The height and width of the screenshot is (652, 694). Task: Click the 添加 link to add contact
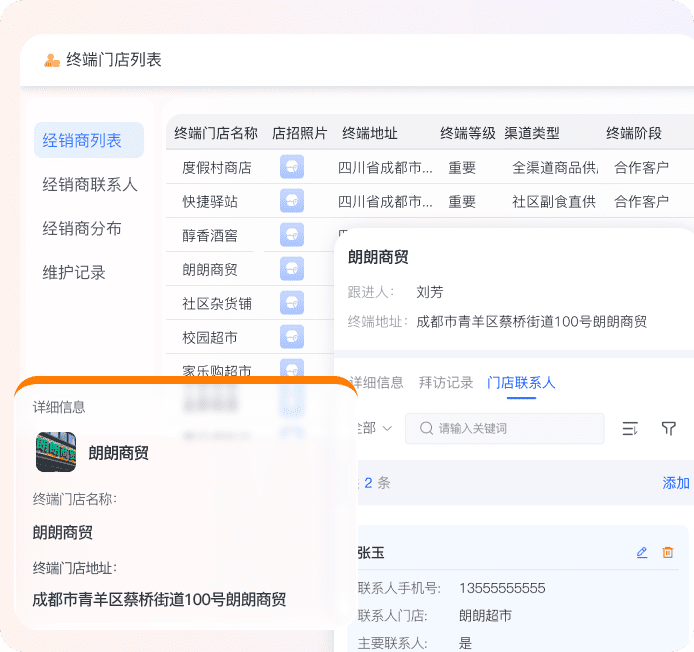pyautogui.click(x=676, y=483)
